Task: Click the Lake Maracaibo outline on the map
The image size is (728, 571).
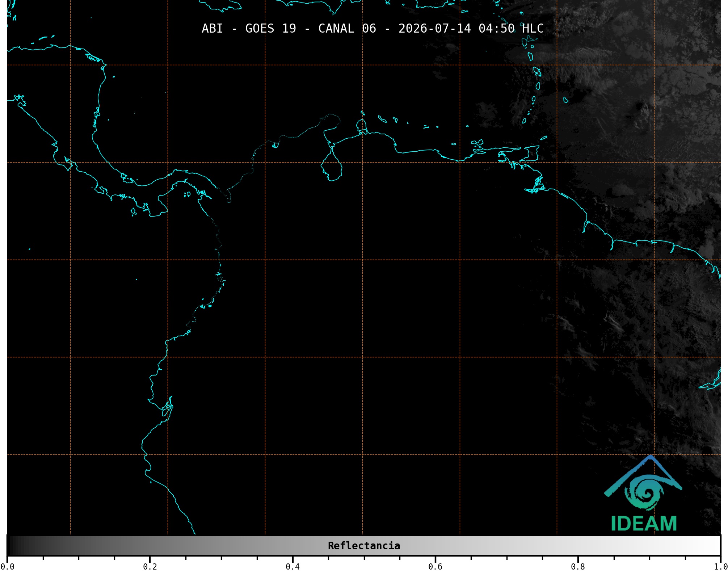Action: tap(331, 163)
